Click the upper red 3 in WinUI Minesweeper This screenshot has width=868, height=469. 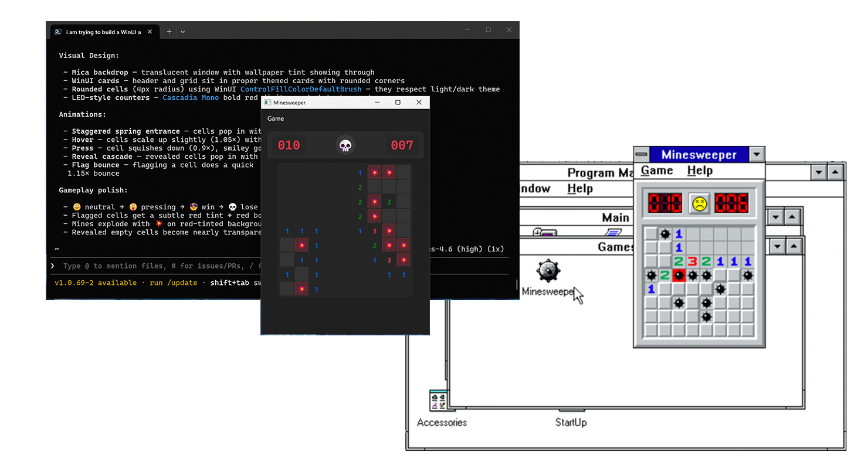click(375, 232)
